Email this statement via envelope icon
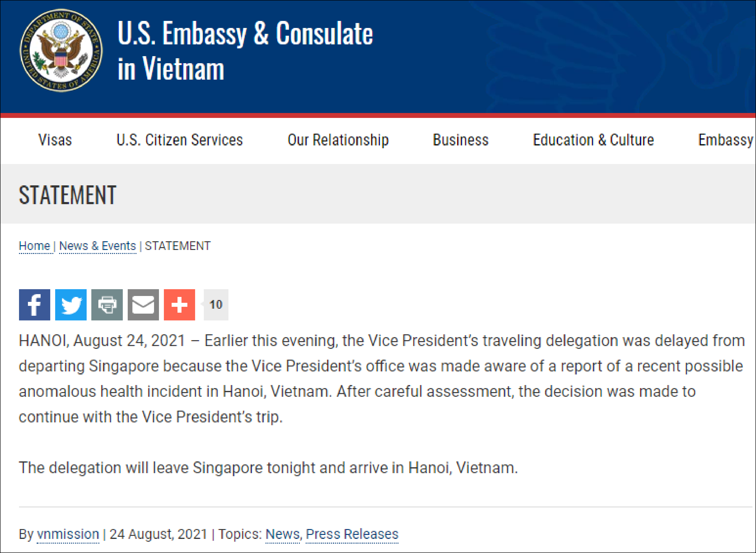756x553 pixels. point(143,305)
